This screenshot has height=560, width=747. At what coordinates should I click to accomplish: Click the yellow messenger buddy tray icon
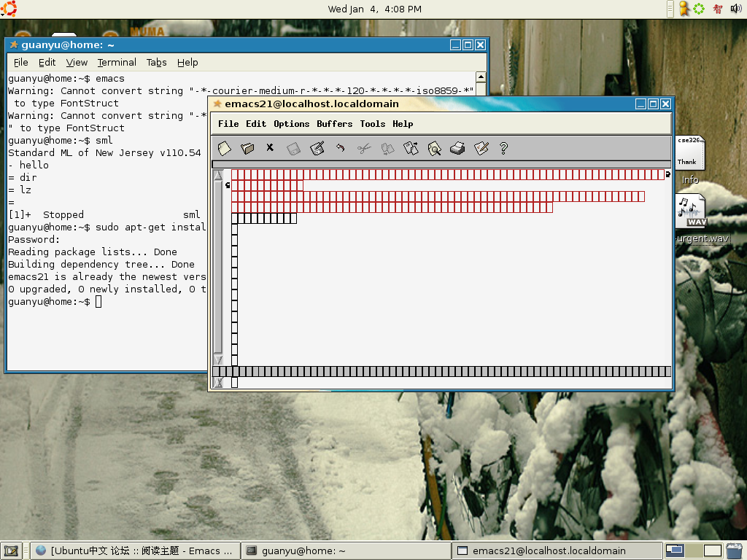coord(684,9)
